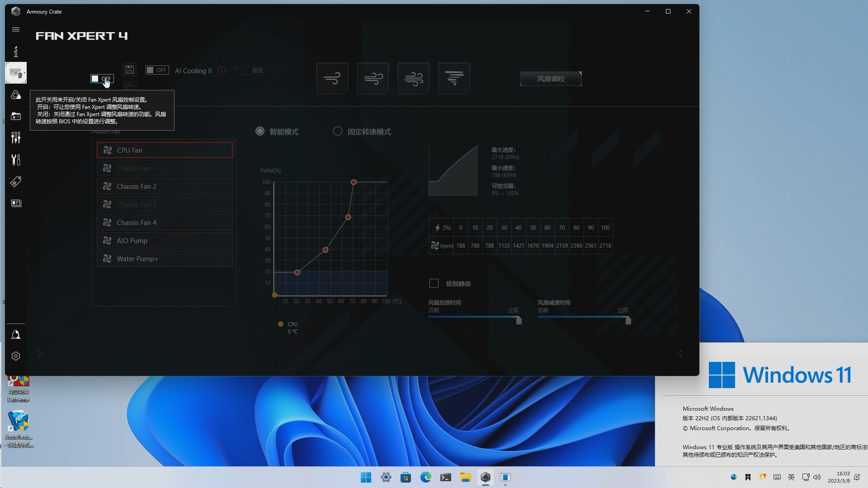868x488 pixels.
Task: Open Microsoft Edge from the taskbar
Action: coord(425,477)
